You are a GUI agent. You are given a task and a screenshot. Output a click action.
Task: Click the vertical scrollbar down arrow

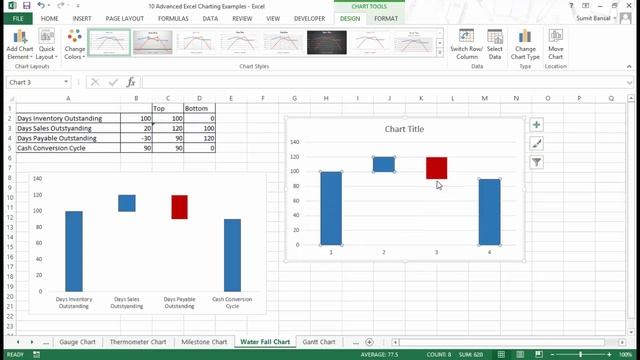631,332
